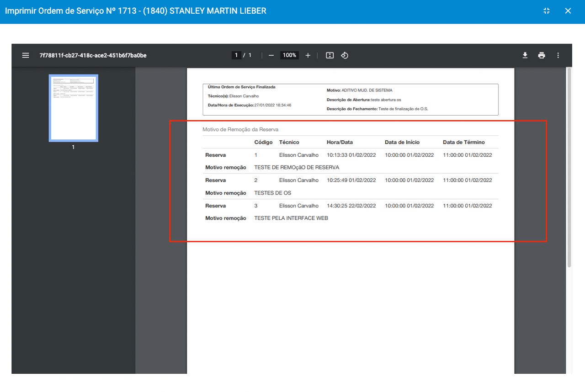Click the Data de Término column header
Screen dimensions: 585x392
coord(464,142)
